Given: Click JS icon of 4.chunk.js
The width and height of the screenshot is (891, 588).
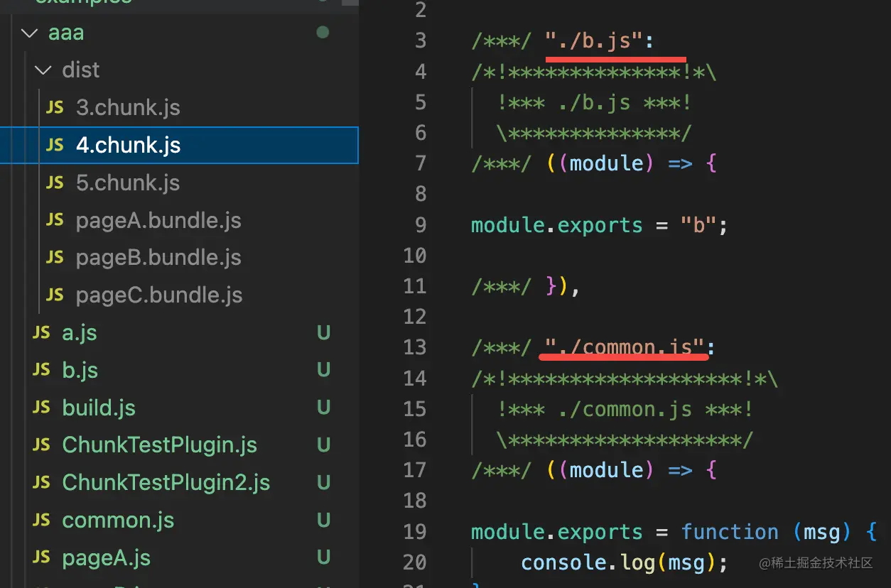Looking at the screenshot, I should coord(55,145).
